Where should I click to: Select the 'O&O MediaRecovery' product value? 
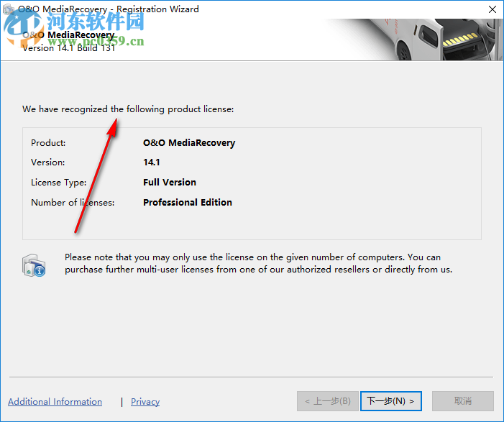(x=189, y=142)
